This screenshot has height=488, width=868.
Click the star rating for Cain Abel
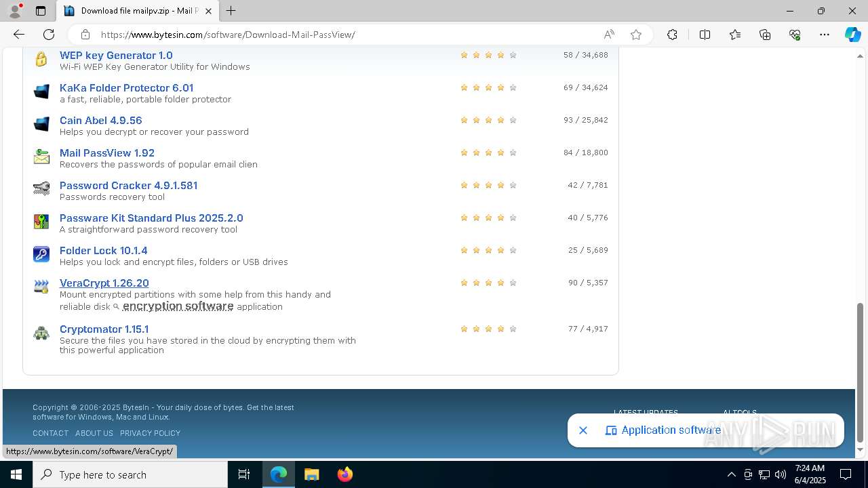point(488,121)
